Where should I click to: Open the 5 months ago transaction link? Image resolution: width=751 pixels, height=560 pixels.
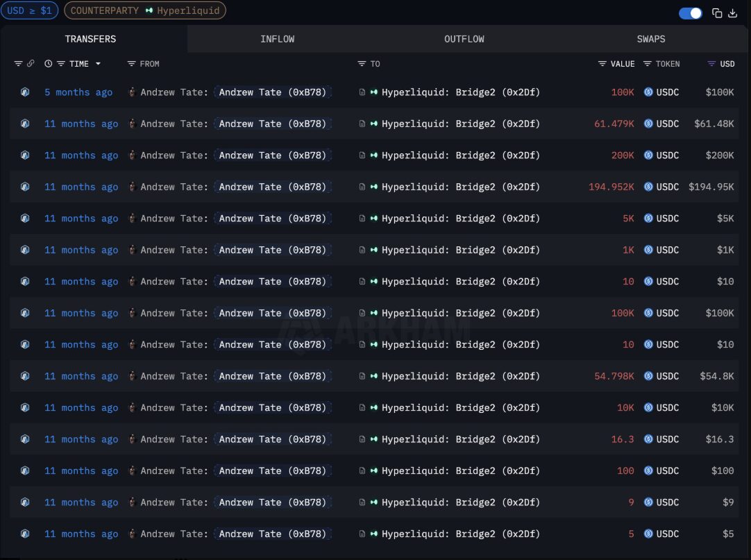coord(78,92)
